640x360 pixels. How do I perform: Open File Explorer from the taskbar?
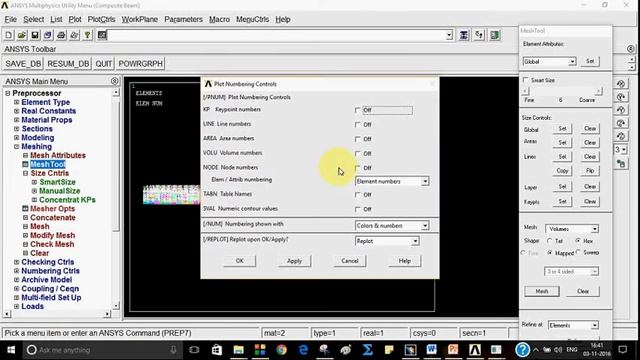pos(238,350)
